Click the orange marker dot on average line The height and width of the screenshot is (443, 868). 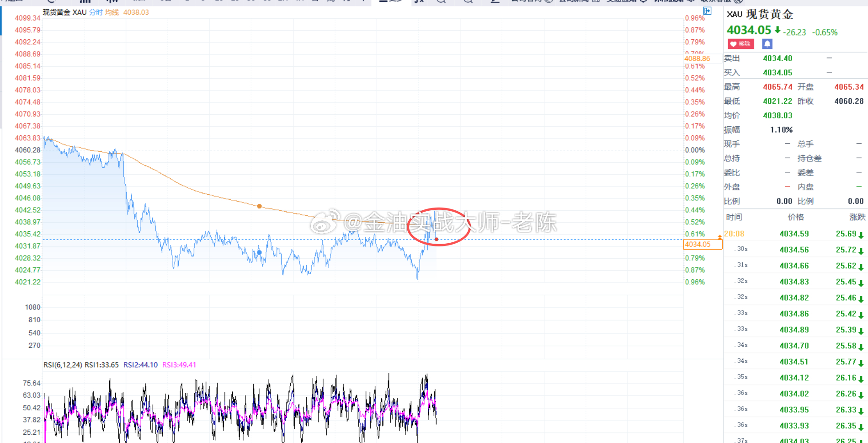[x=259, y=206]
